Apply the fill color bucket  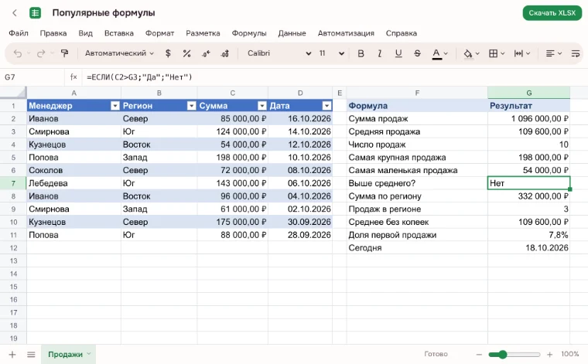click(x=467, y=53)
